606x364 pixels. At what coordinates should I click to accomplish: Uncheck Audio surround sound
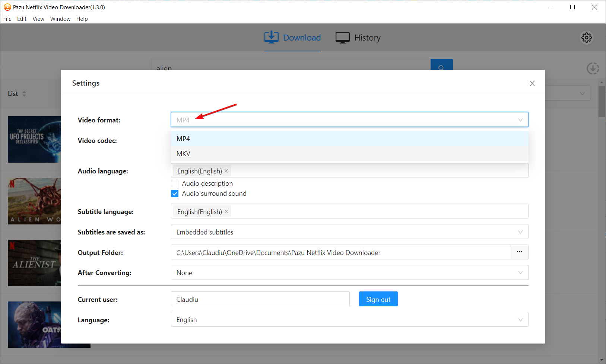[175, 194]
